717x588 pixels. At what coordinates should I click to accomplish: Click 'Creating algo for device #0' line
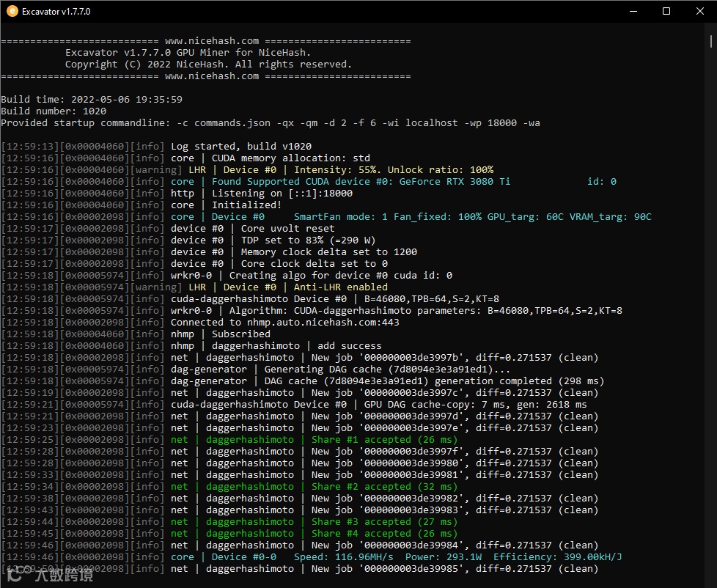tap(227, 276)
